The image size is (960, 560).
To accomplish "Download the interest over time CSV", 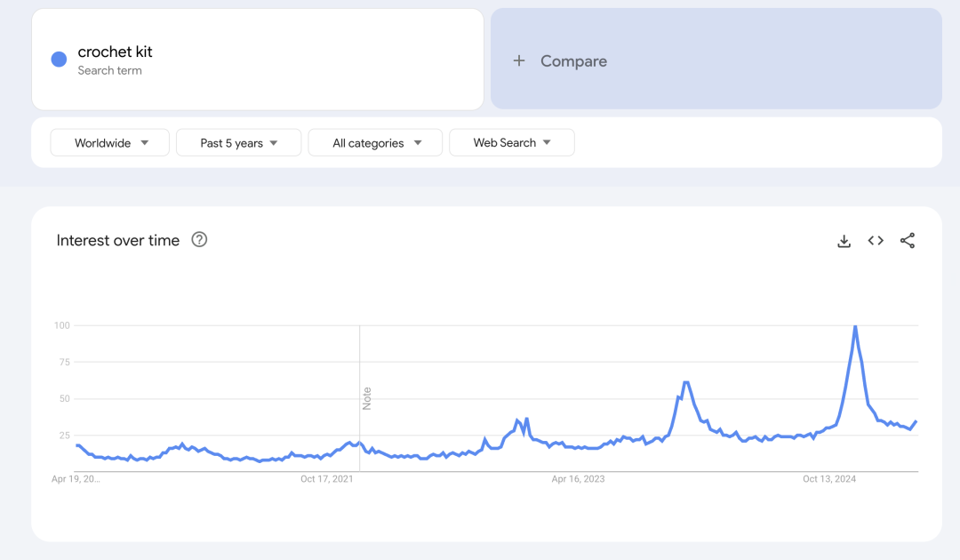I will [844, 241].
